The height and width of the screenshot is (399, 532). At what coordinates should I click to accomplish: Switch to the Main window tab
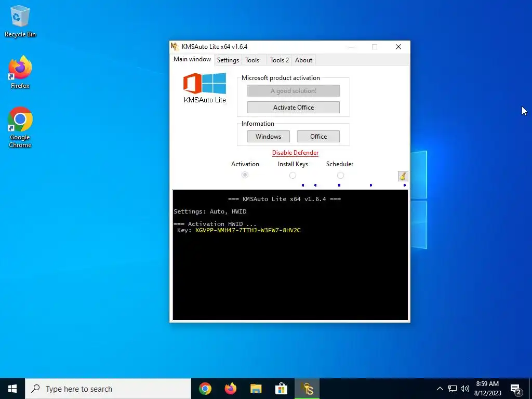192,59
